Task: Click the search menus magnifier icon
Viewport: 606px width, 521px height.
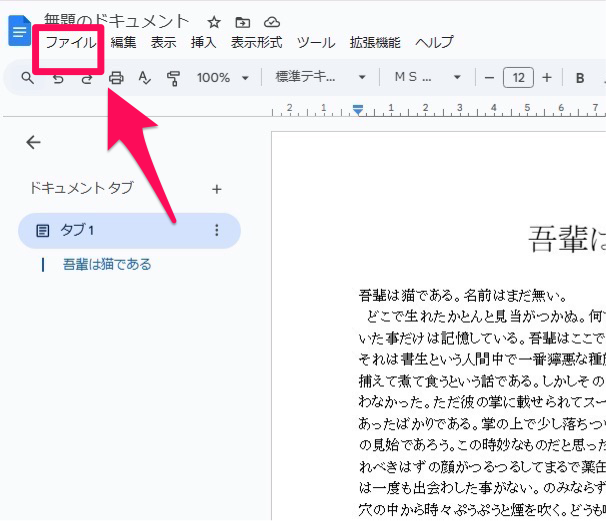Action: (x=28, y=77)
